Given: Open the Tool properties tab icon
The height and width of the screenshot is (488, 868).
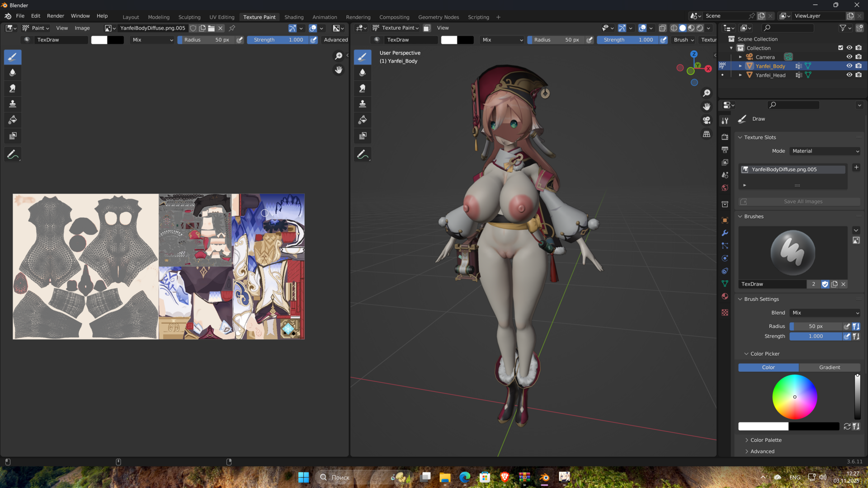Looking at the screenshot, I should click(725, 121).
